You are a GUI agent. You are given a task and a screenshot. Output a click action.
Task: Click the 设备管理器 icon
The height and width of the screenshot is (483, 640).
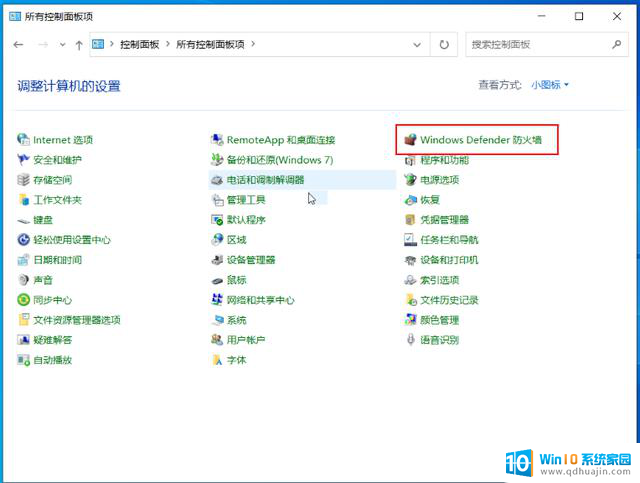pyautogui.click(x=217, y=260)
